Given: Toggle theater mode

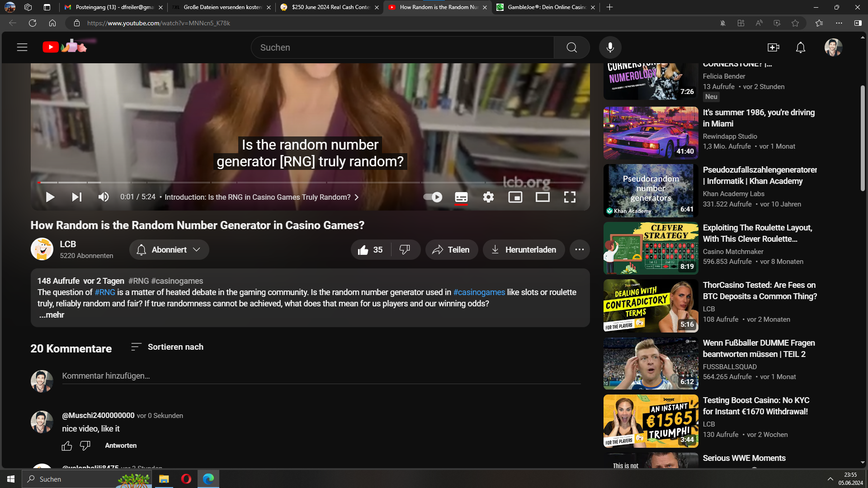Looking at the screenshot, I should [x=542, y=197].
